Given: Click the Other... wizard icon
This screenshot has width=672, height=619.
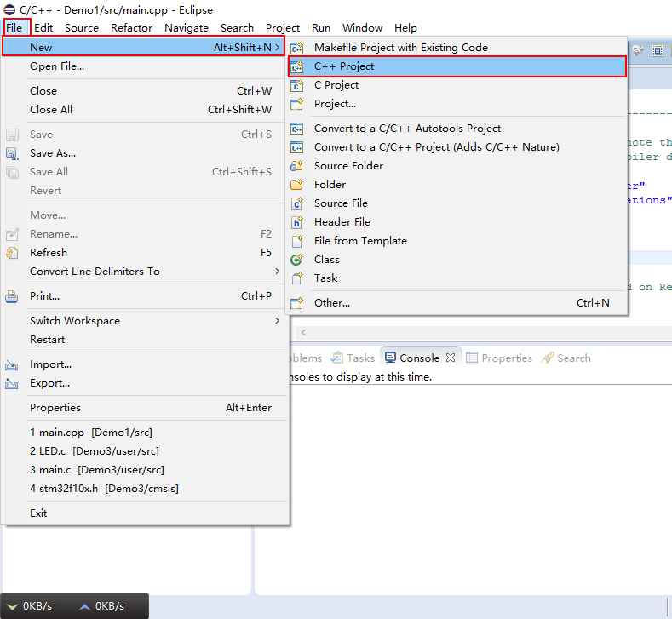Looking at the screenshot, I should (296, 303).
